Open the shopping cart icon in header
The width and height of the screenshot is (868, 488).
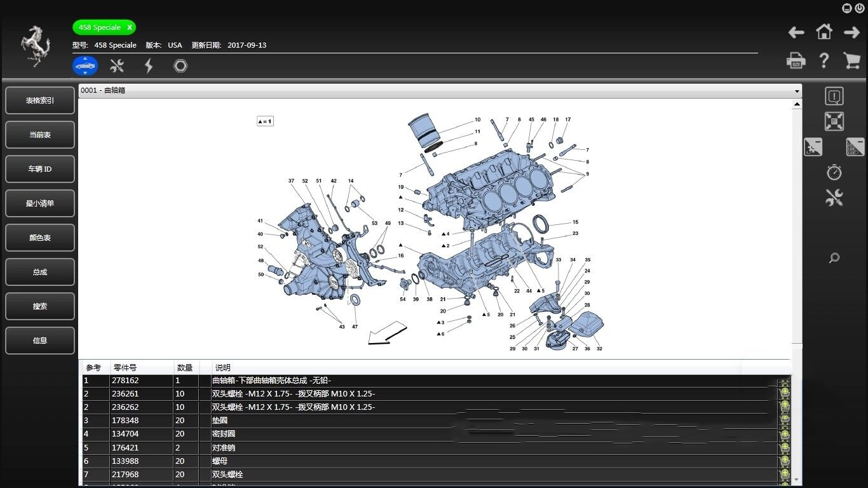[x=851, y=60]
